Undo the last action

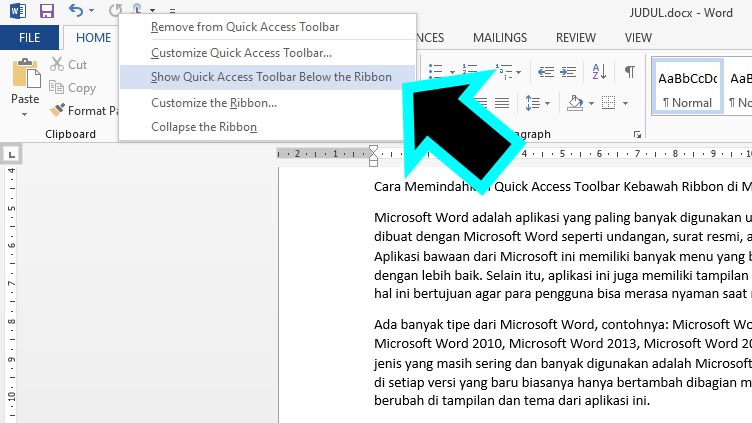click(76, 10)
